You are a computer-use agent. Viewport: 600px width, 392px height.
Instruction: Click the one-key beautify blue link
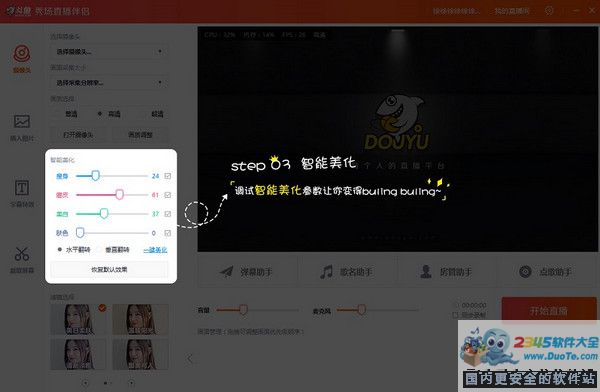155,250
